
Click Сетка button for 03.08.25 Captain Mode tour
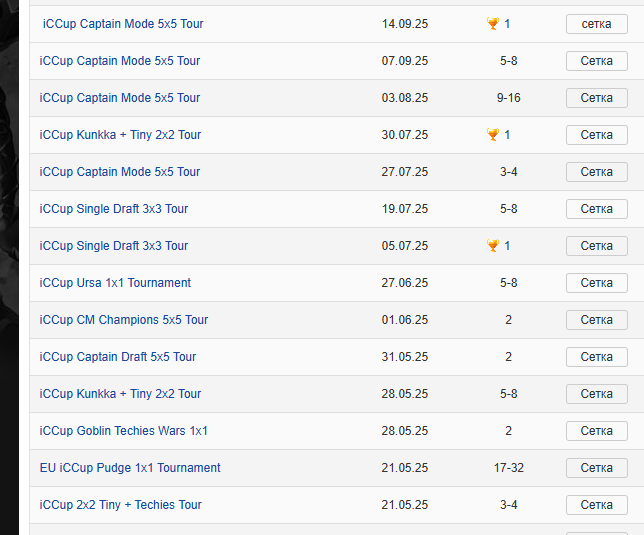pyautogui.click(x=596, y=98)
